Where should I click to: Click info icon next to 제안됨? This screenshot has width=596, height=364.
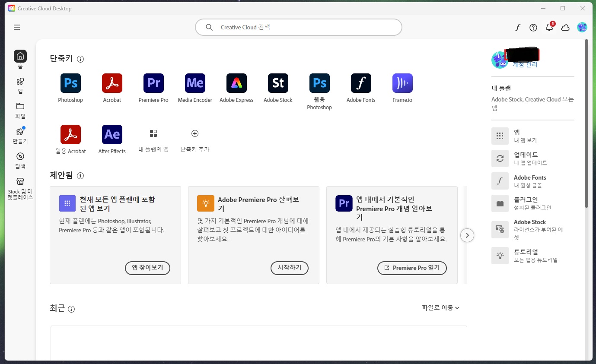click(x=80, y=175)
